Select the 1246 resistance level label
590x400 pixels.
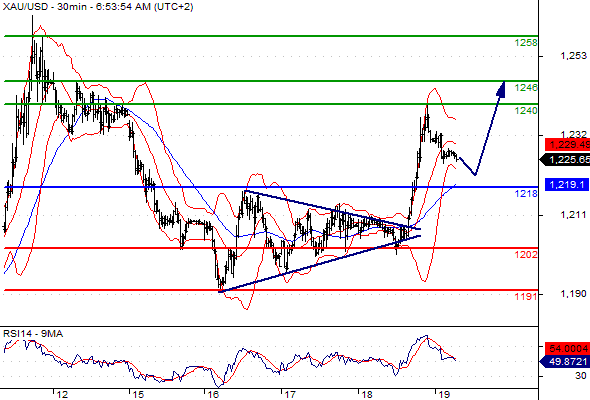[x=526, y=88]
